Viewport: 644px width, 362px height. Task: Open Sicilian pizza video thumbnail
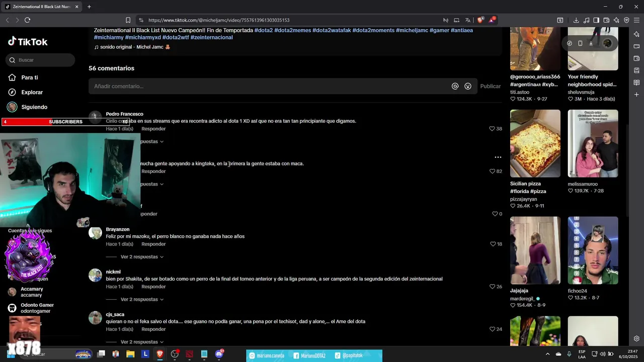point(535,143)
